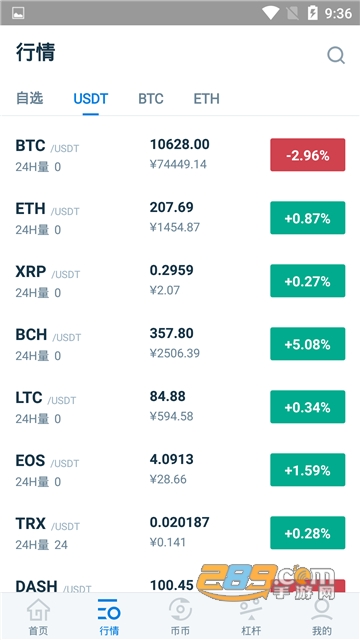Image resolution: width=360 pixels, height=640 pixels.
Task: Open the TRX/USDT trading pair row
Action: (x=180, y=533)
